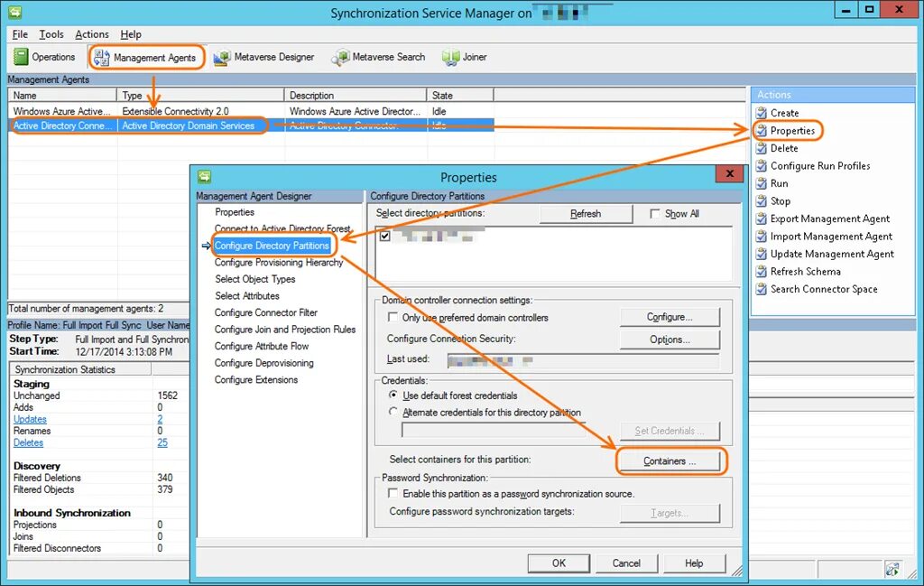The width and height of the screenshot is (924, 586).
Task: Select the Active Directory Connector agent row
Action: coord(251,126)
